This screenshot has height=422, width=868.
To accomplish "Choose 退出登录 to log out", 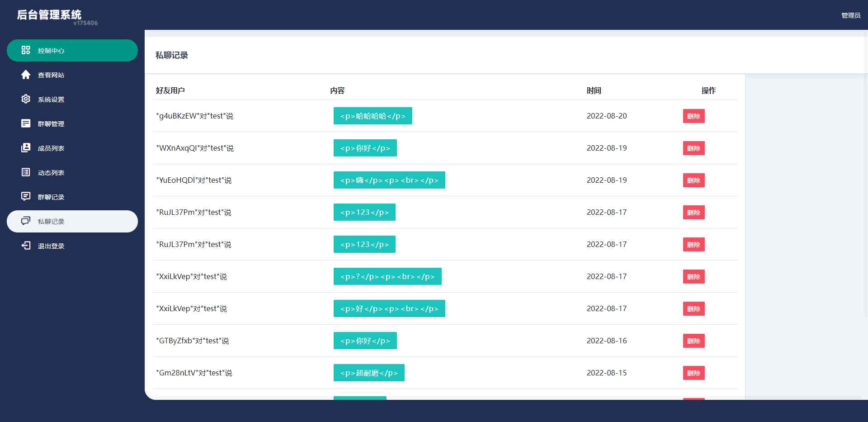I will 72,246.
